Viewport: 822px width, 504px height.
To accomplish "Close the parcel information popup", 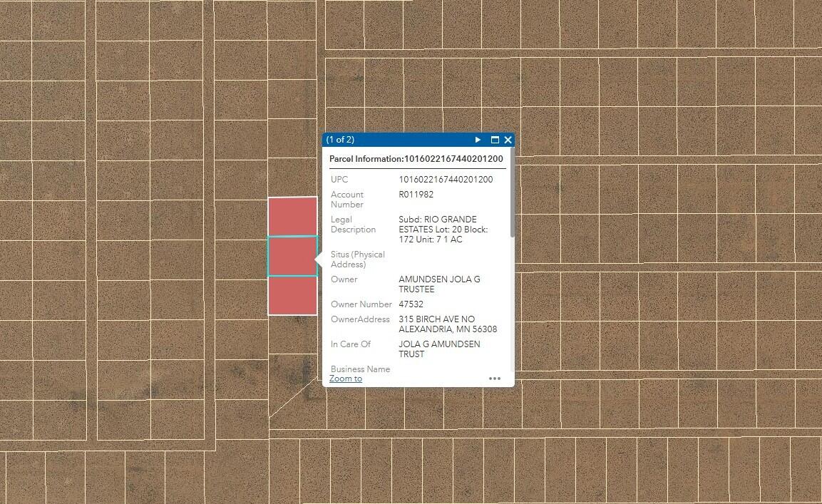I will tap(508, 140).
